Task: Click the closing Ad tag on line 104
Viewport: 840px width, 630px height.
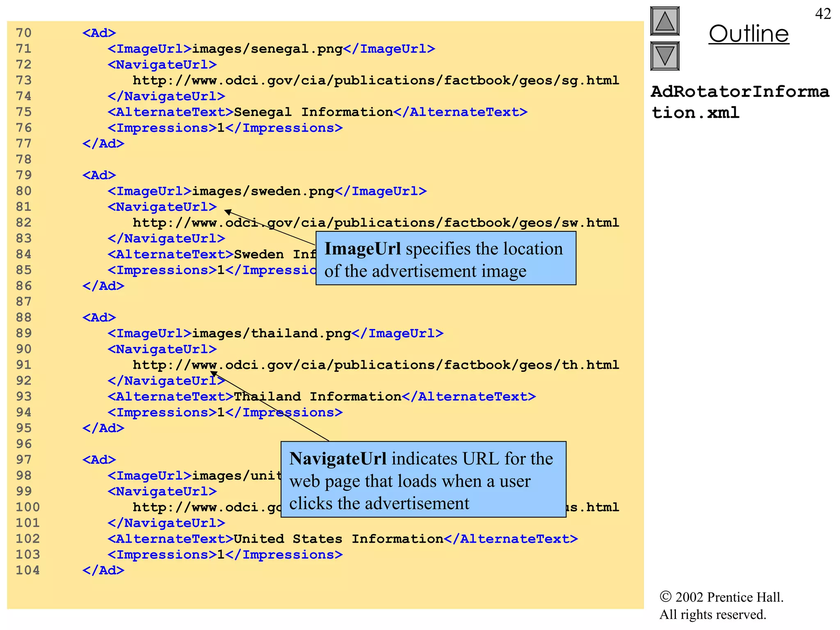Action: pyautogui.click(x=103, y=571)
